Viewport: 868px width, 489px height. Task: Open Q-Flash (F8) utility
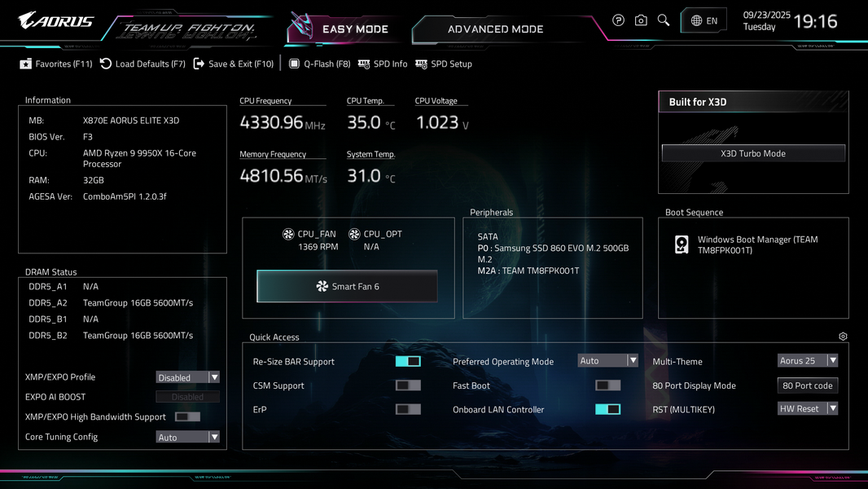(320, 64)
